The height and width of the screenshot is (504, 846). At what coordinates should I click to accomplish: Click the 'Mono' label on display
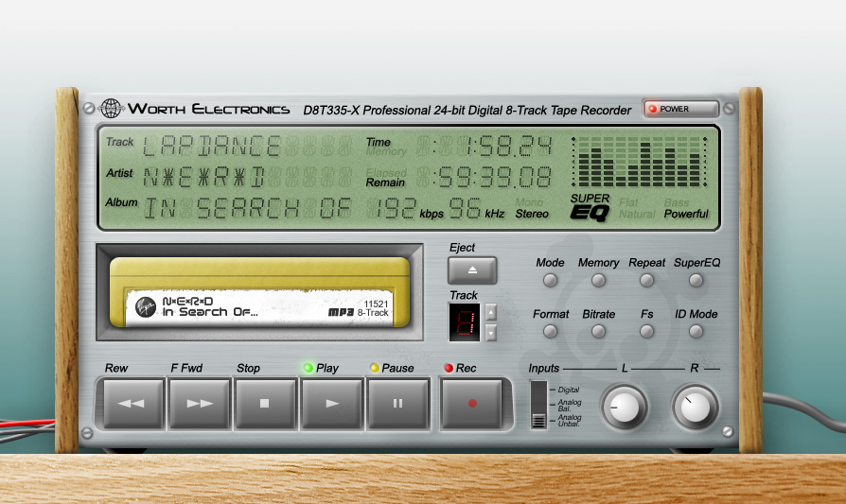529,202
